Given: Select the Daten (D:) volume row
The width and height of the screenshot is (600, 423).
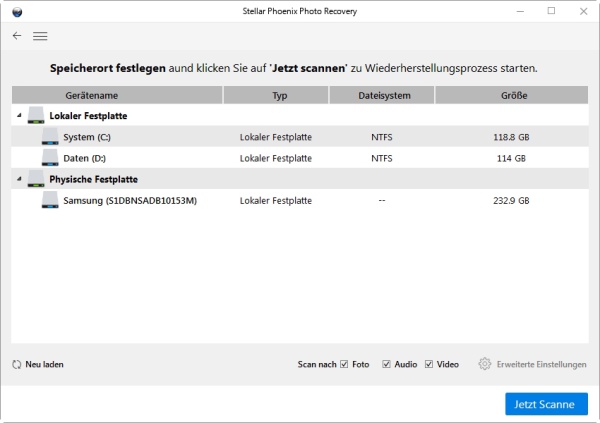Looking at the screenshot, I should (x=300, y=158).
